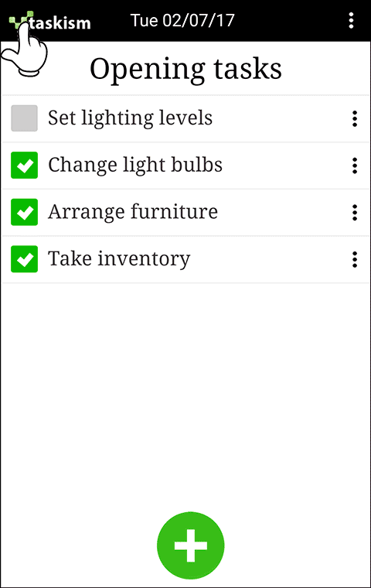Uncheck the Arrange furniture checkbox
The image size is (371, 588).
point(25,212)
